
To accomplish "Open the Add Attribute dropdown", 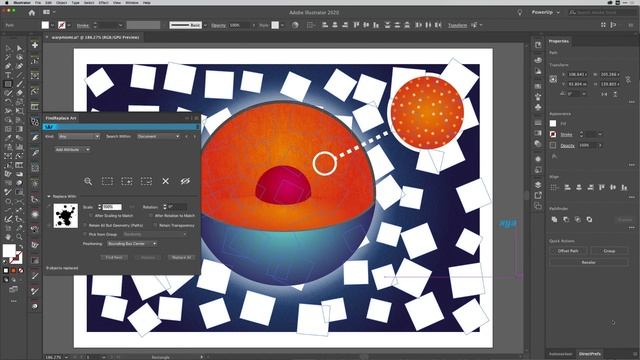I will [x=72, y=150].
